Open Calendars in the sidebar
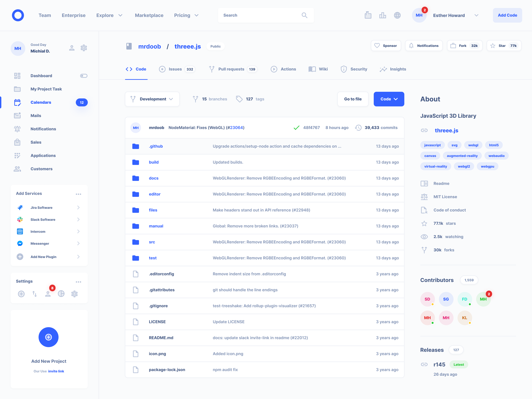 pyautogui.click(x=49, y=102)
